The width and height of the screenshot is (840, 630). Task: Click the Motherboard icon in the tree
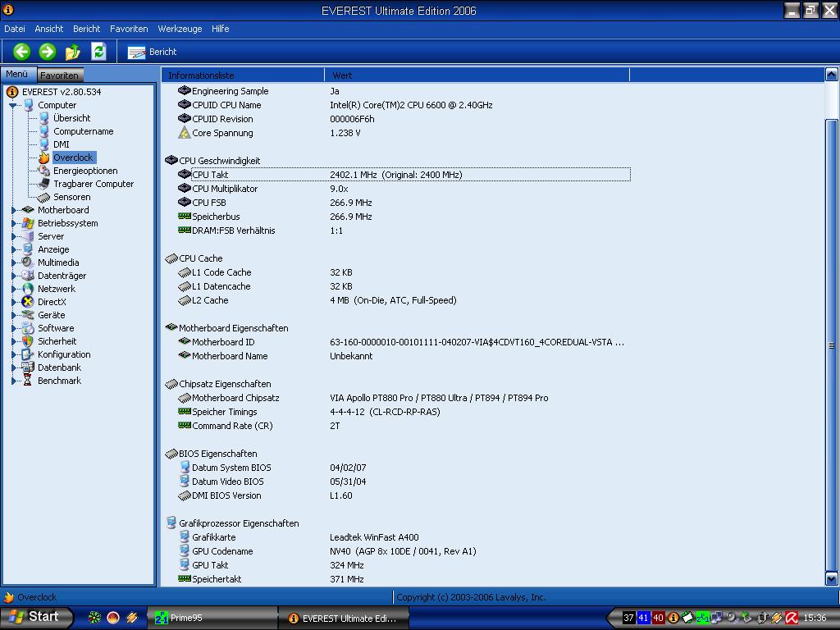click(28, 210)
